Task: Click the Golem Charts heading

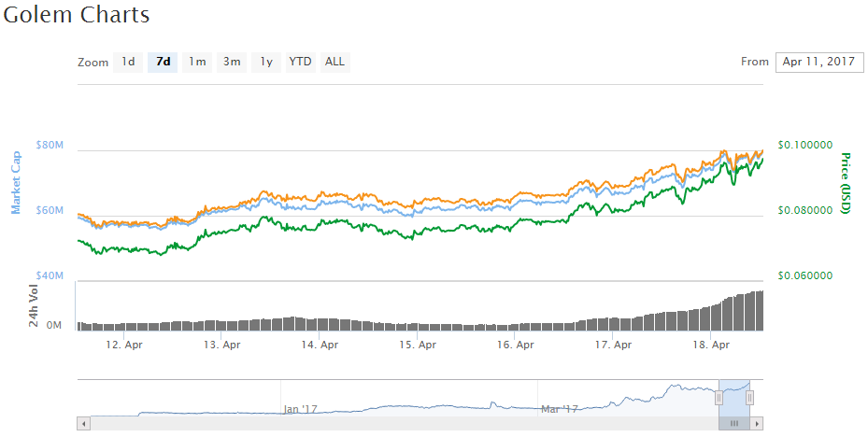Action: pyautogui.click(x=77, y=14)
